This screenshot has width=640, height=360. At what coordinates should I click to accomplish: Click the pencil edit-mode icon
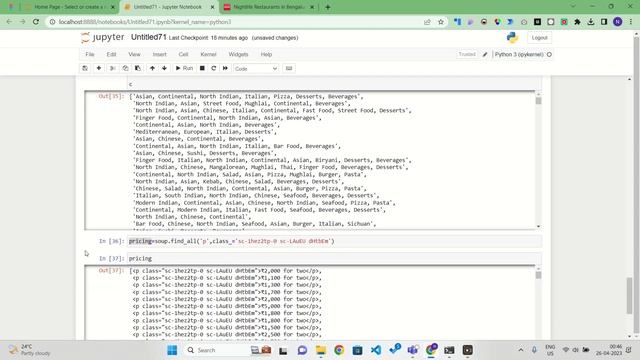tap(485, 54)
